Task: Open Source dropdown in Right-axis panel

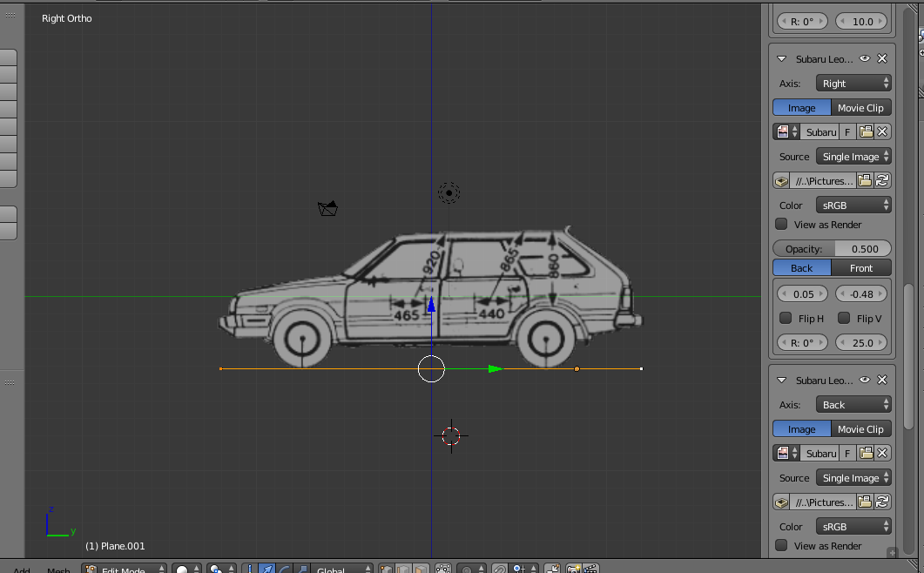Action: tap(853, 156)
